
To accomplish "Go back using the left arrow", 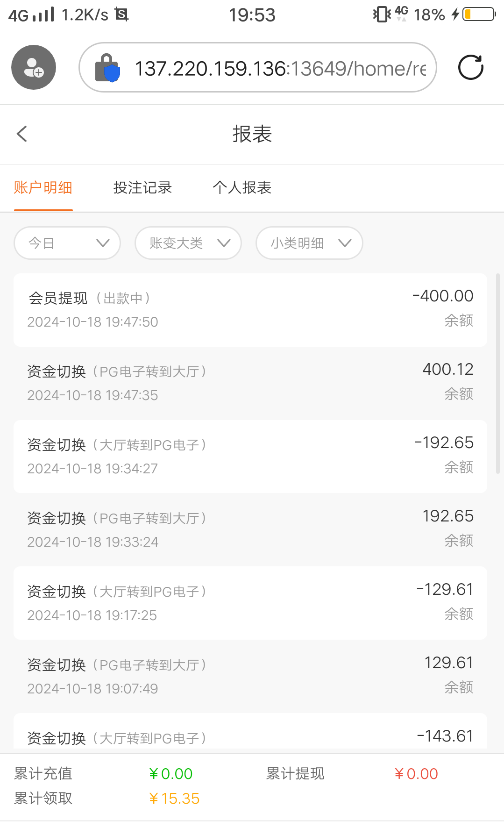I will coord(22,134).
